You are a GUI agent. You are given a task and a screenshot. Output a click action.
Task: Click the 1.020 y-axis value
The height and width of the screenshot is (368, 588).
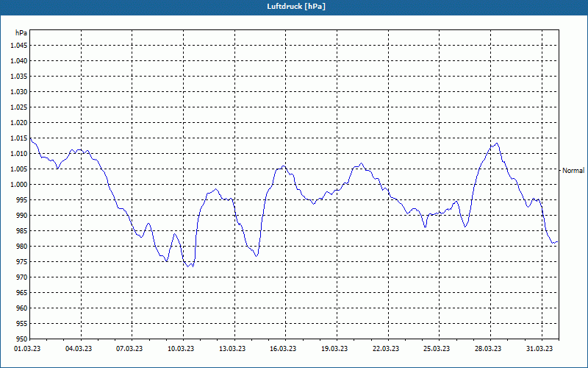point(19,122)
